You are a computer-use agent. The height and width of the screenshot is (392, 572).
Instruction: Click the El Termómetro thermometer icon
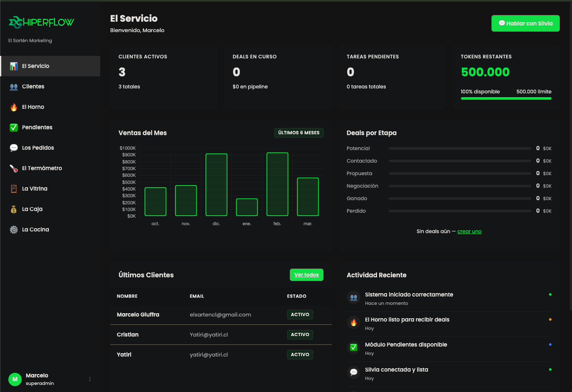(14, 168)
